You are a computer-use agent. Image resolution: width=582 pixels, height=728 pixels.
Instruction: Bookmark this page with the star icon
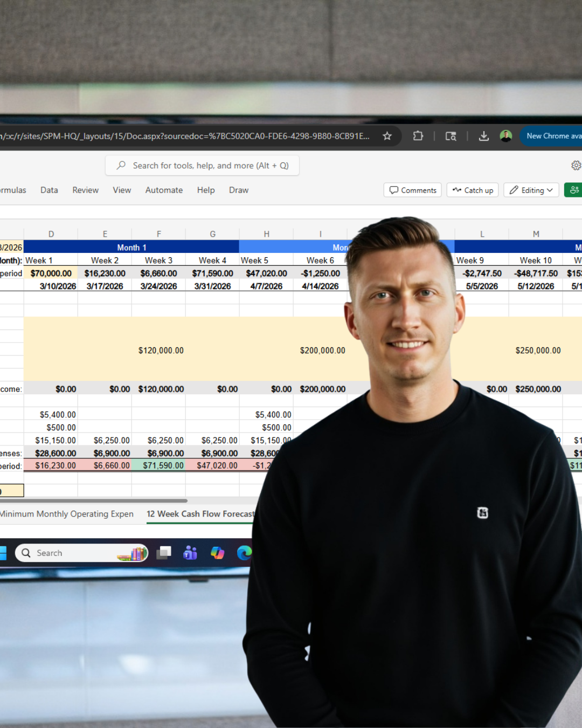(x=387, y=136)
